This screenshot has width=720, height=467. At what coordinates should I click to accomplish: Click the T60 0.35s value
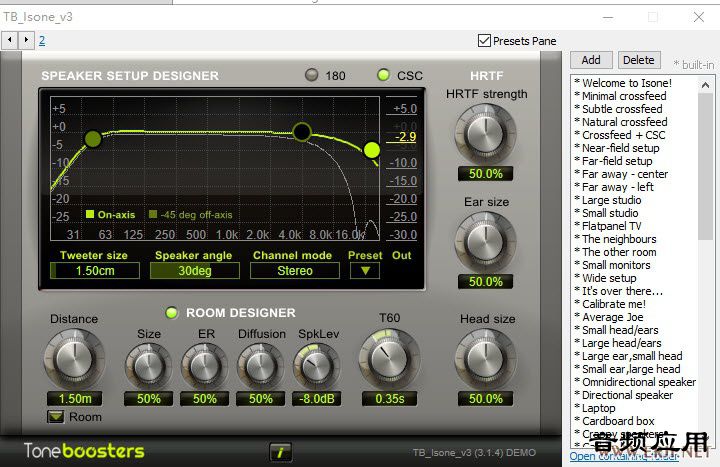pos(389,399)
